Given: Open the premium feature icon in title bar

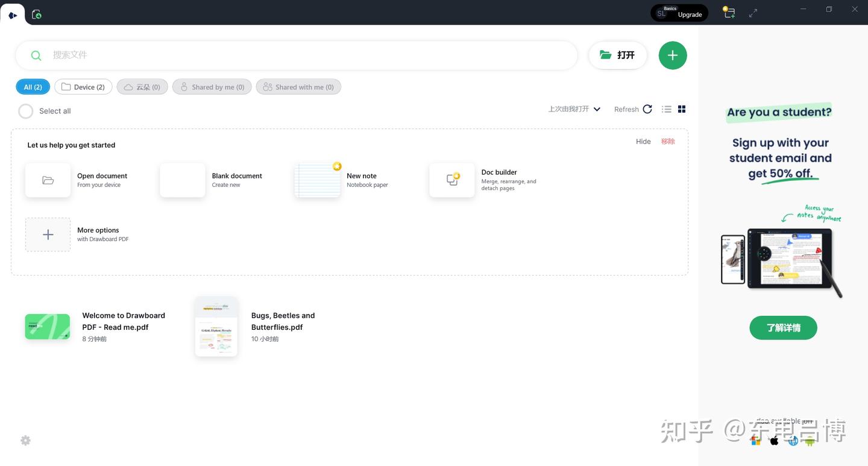Looking at the screenshot, I should coord(729,13).
